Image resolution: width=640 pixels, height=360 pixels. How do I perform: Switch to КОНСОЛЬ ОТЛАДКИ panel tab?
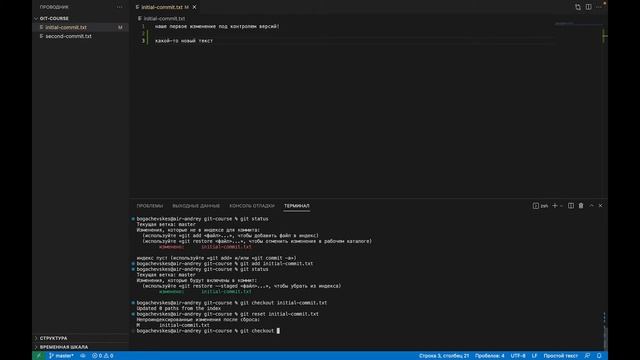click(x=252, y=206)
